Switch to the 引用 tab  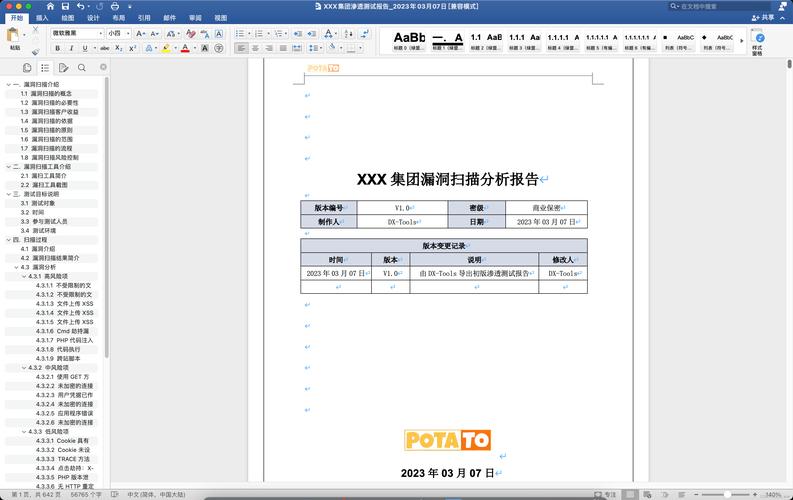(x=144, y=18)
